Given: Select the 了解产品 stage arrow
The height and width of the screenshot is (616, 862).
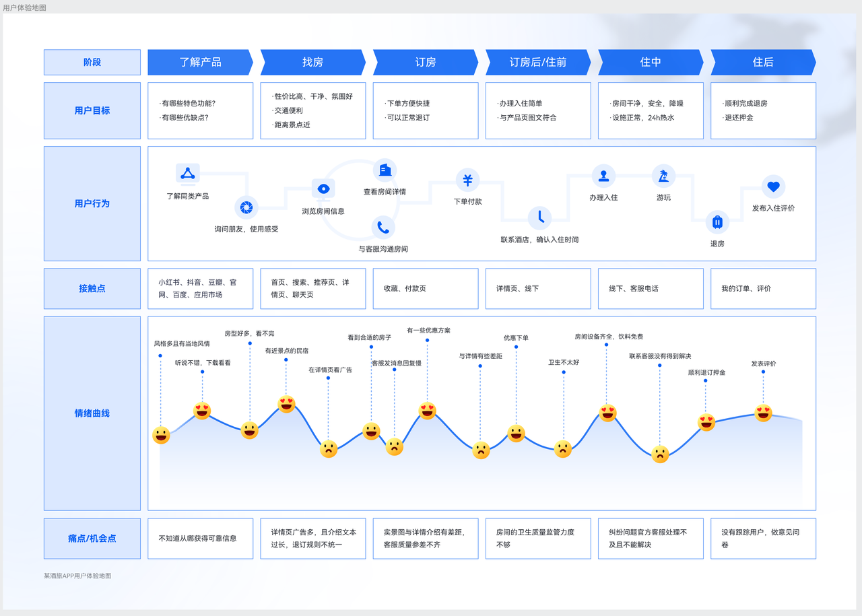Looking at the screenshot, I should click(x=200, y=62).
